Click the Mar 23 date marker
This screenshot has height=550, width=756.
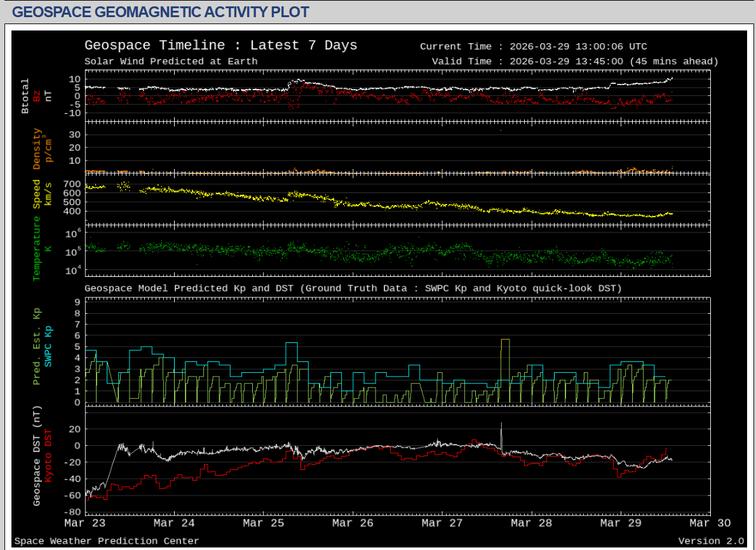click(85, 523)
